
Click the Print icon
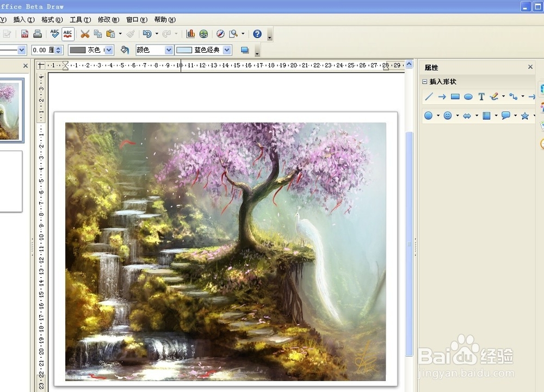coord(38,34)
